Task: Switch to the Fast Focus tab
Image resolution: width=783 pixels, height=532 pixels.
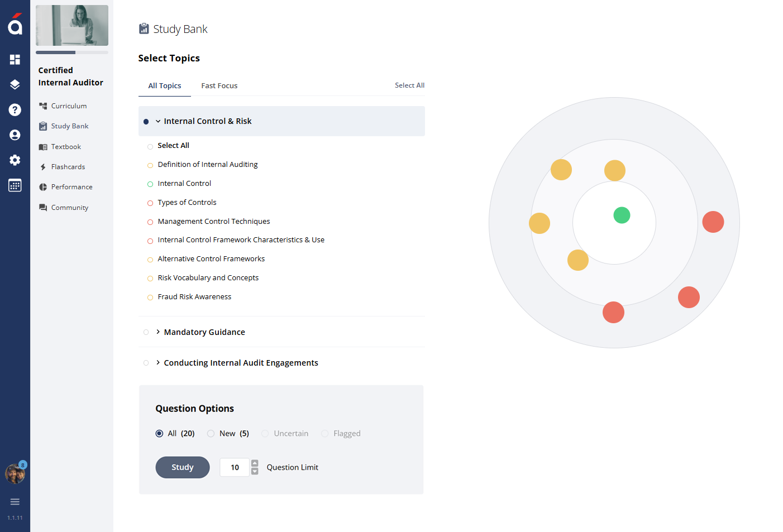Action: [x=219, y=85]
